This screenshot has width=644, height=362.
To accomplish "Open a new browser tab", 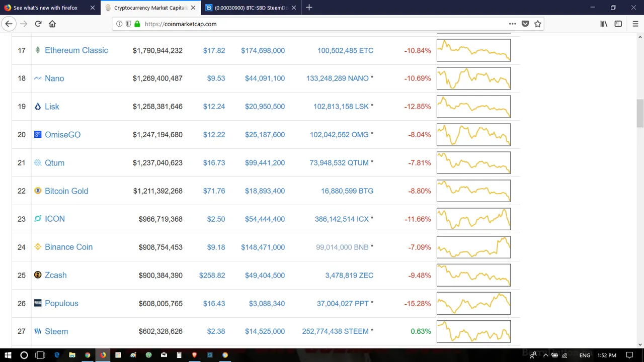I will coord(309,8).
